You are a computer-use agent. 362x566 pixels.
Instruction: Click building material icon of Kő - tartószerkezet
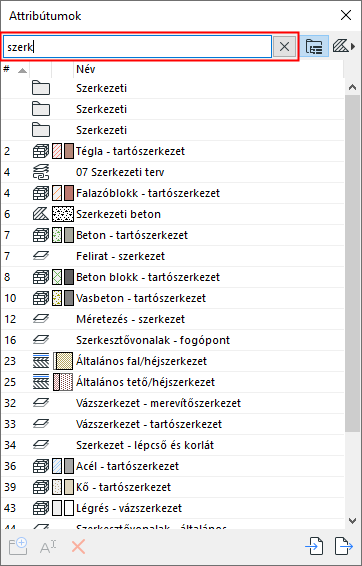click(x=40, y=487)
